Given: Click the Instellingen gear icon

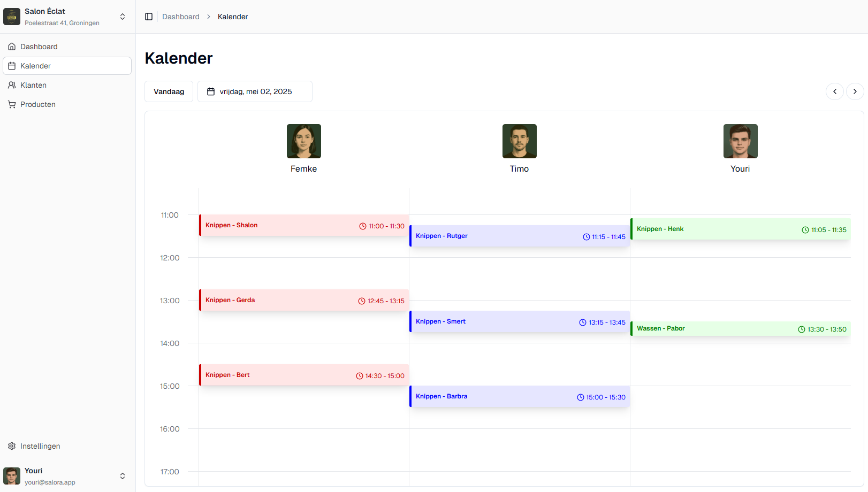Looking at the screenshot, I should click(x=12, y=446).
